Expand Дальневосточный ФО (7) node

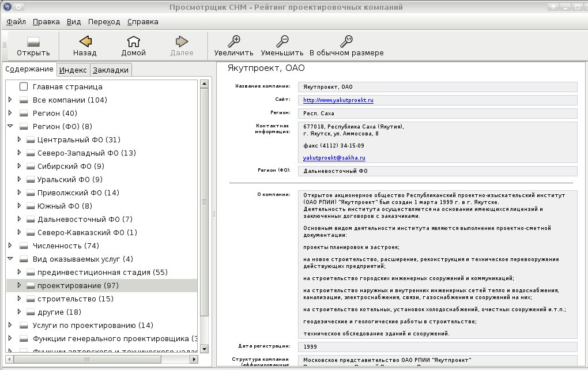click(x=19, y=219)
